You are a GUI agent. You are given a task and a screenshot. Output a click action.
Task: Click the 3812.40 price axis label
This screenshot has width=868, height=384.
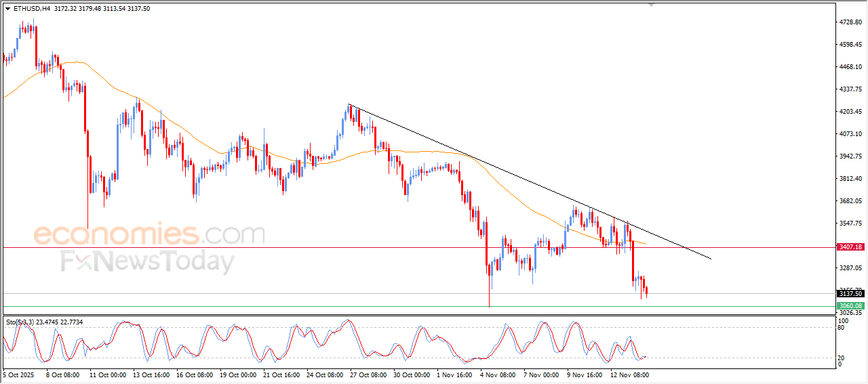point(850,179)
